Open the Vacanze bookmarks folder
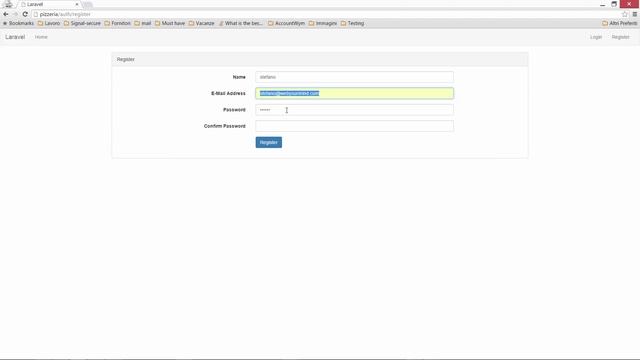The width and height of the screenshot is (640, 360). (x=201, y=23)
